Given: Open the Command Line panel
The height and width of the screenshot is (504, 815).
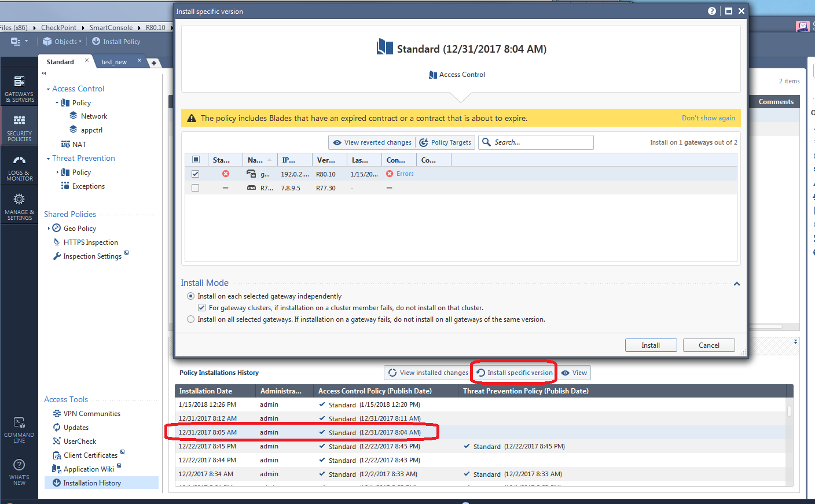Looking at the screenshot, I should coord(19,430).
